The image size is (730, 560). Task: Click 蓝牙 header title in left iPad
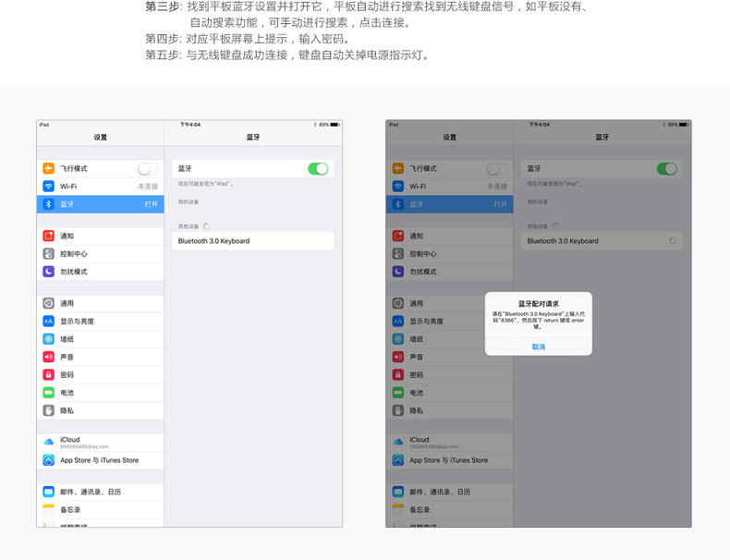coord(253,137)
